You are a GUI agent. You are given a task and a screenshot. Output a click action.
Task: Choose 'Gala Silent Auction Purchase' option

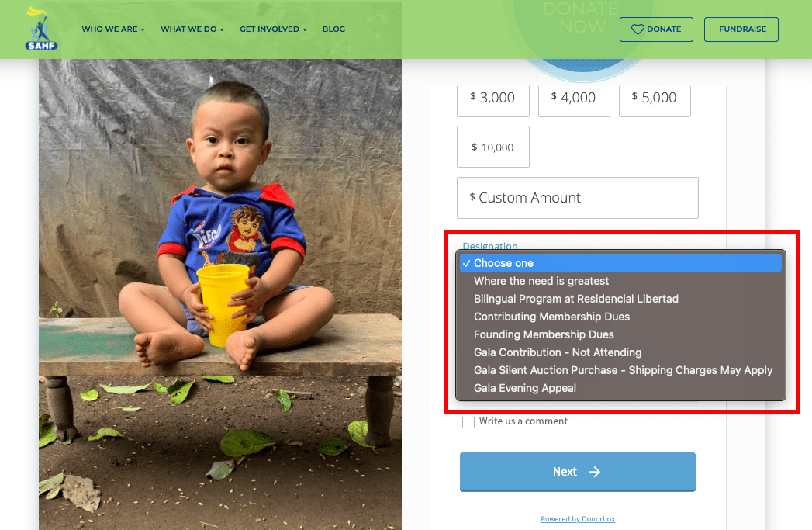point(623,370)
